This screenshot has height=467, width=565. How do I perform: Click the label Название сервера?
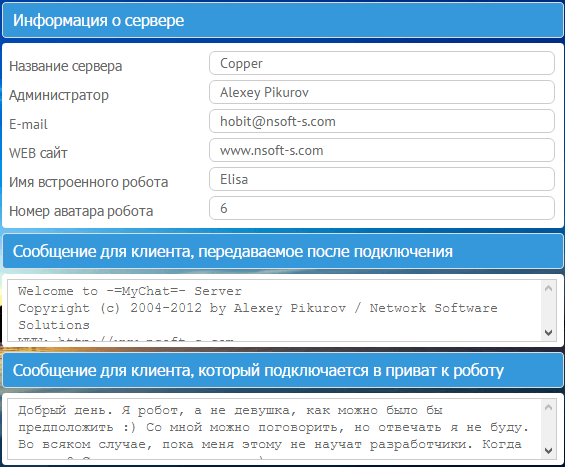(x=66, y=66)
